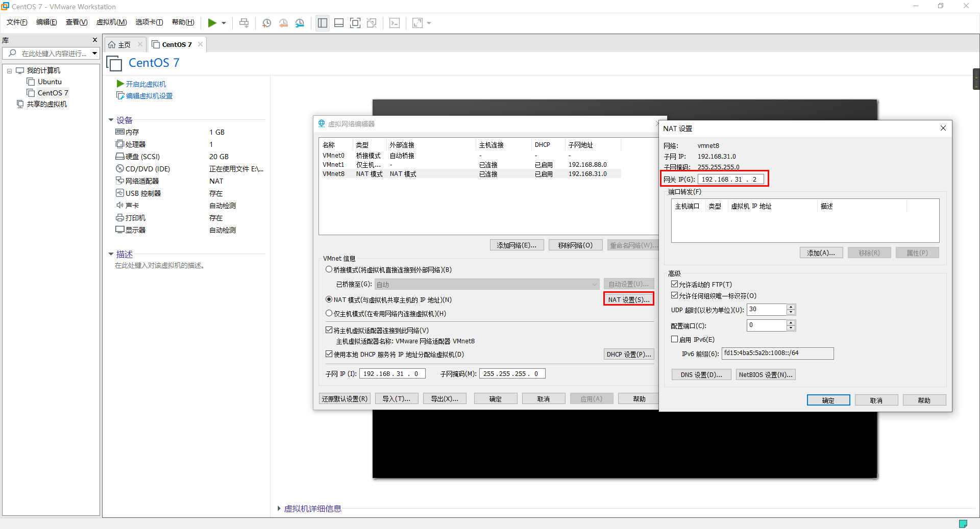980x529 pixels.
Task: Click the 显示器 display icon
Action: pyautogui.click(x=120, y=230)
